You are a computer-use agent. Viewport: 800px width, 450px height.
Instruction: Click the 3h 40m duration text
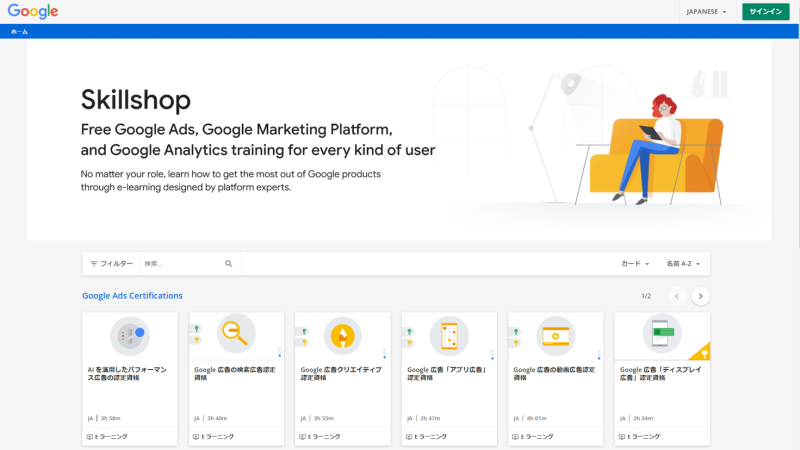tap(217, 418)
